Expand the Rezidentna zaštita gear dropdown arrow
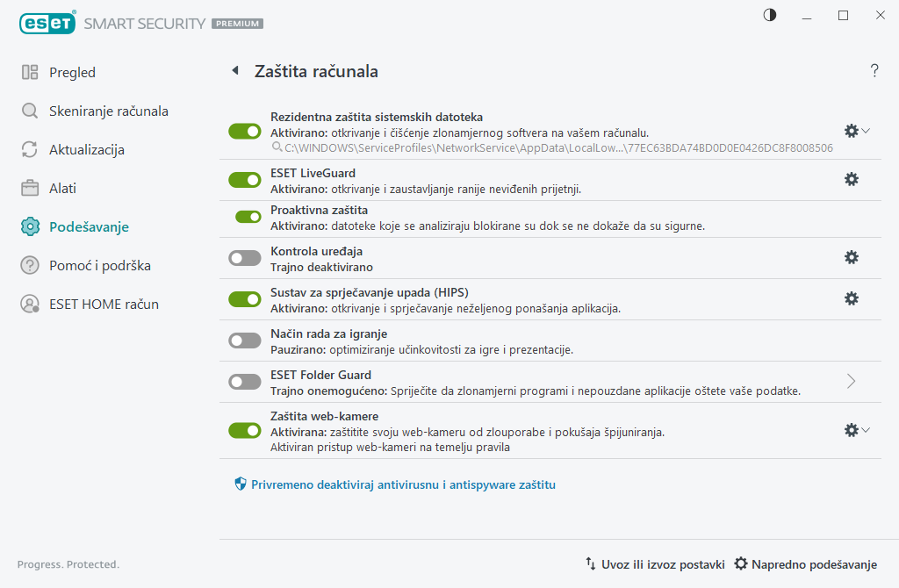Viewport: 899px width, 588px height. [866, 131]
